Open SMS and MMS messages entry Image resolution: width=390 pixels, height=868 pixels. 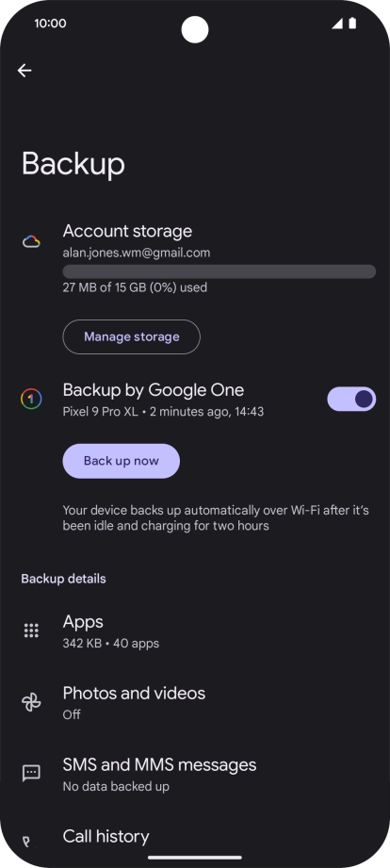click(195, 774)
